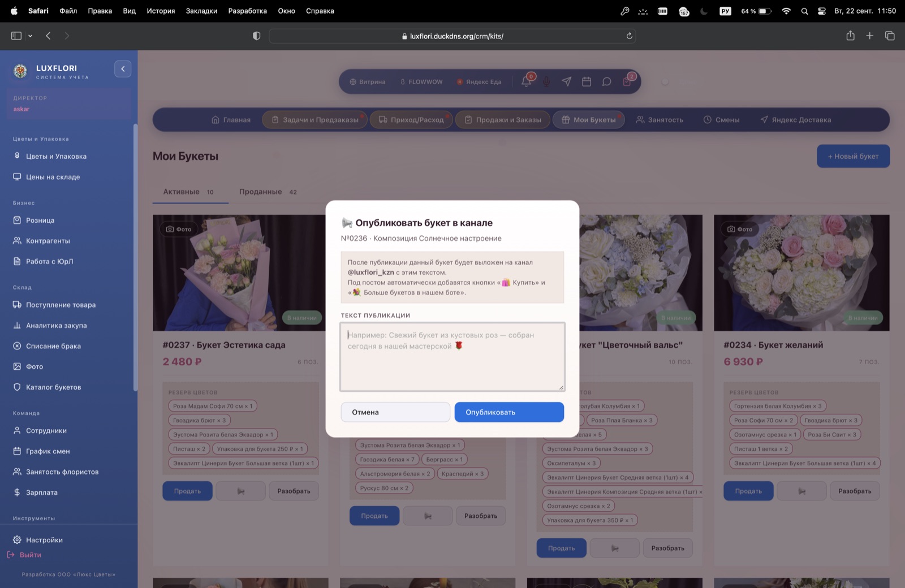The width and height of the screenshot is (905, 588).
Task: Click Фото on Букет желаний card
Action: 740,229
